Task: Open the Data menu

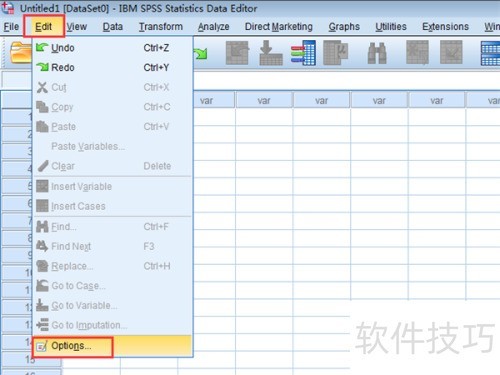Action: tap(113, 27)
